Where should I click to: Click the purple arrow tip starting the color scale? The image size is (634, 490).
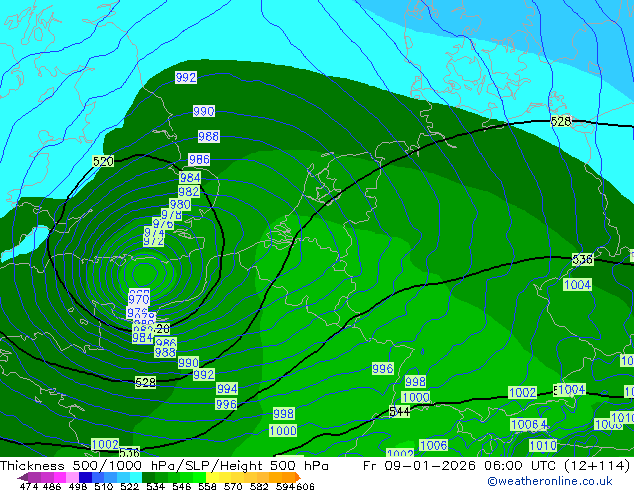[x=23, y=477]
